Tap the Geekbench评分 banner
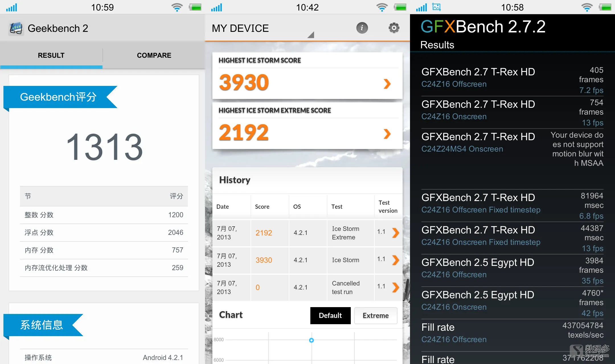615x364 pixels. pyautogui.click(x=60, y=97)
